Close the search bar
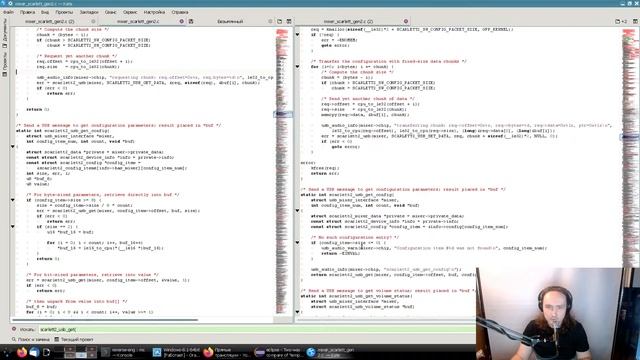The image size is (640, 360). (13, 329)
